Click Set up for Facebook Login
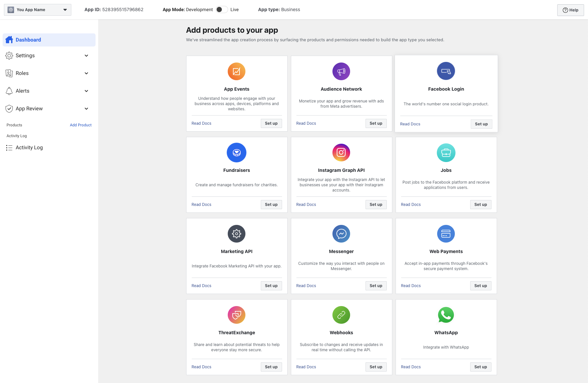This screenshot has width=588, height=383. tap(481, 124)
